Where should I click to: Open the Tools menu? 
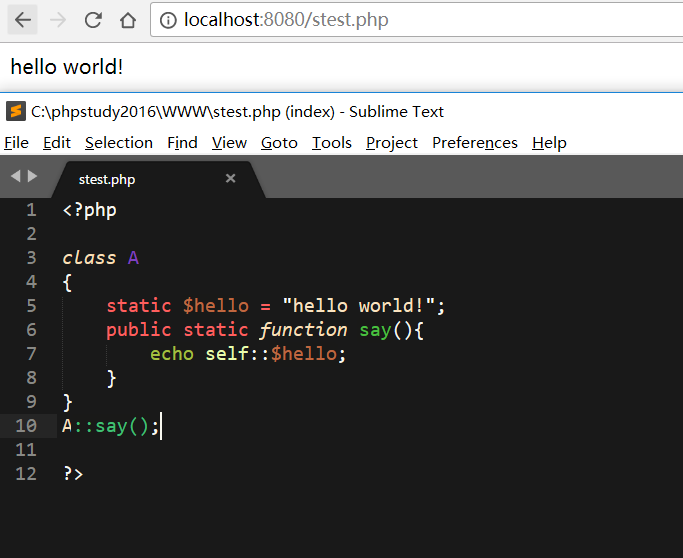click(331, 143)
